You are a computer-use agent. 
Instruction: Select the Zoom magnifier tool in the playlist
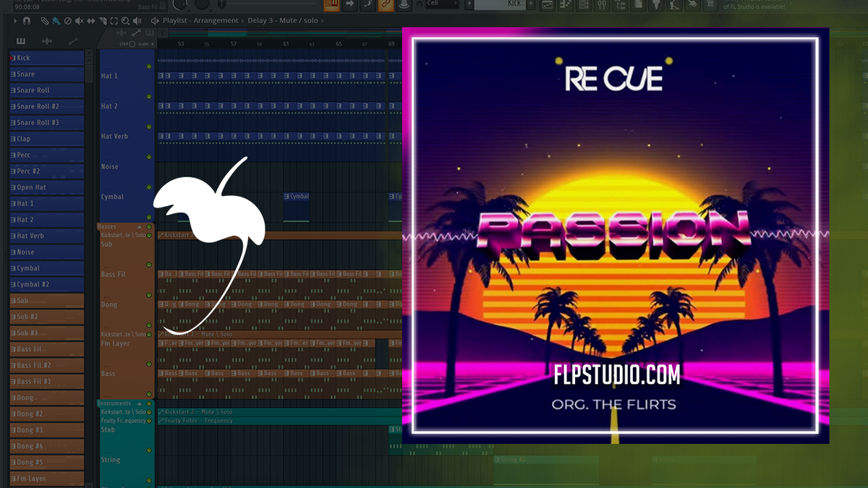pos(125,20)
